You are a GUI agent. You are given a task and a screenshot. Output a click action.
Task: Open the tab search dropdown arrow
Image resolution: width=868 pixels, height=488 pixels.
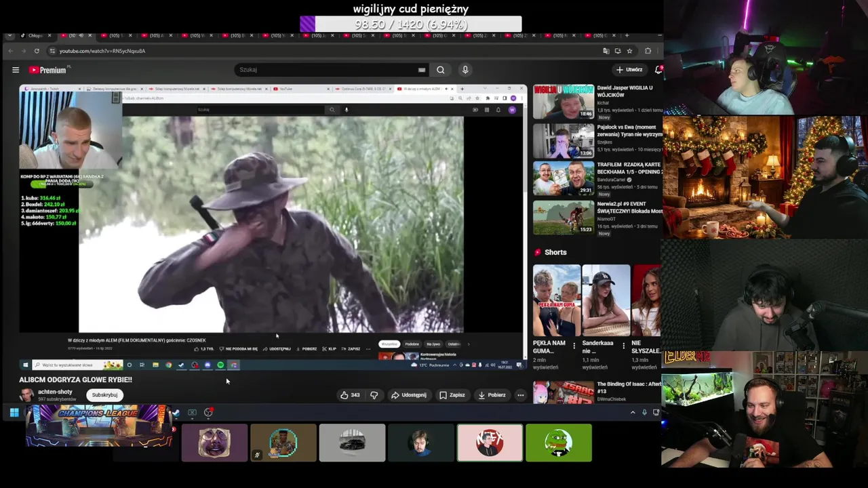pos(9,35)
